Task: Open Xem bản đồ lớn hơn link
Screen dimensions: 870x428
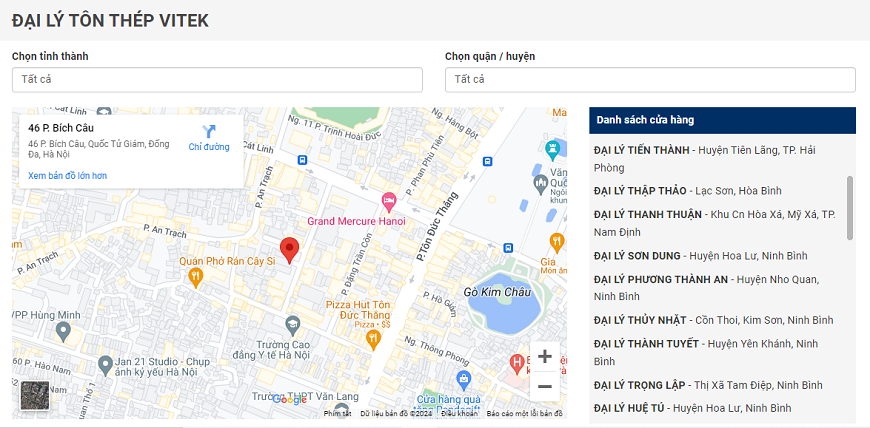Action: [x=67, y=175]
